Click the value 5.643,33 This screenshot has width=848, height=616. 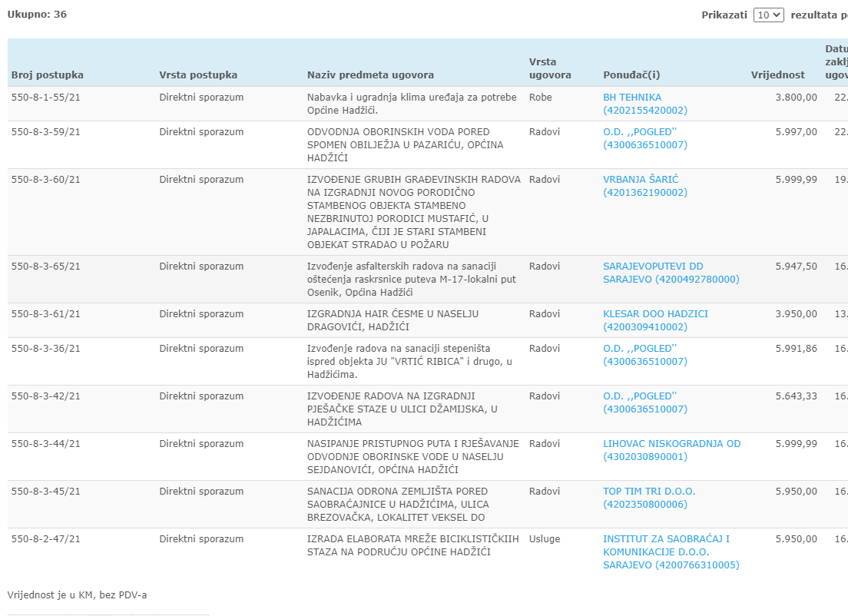pos(796,396)
